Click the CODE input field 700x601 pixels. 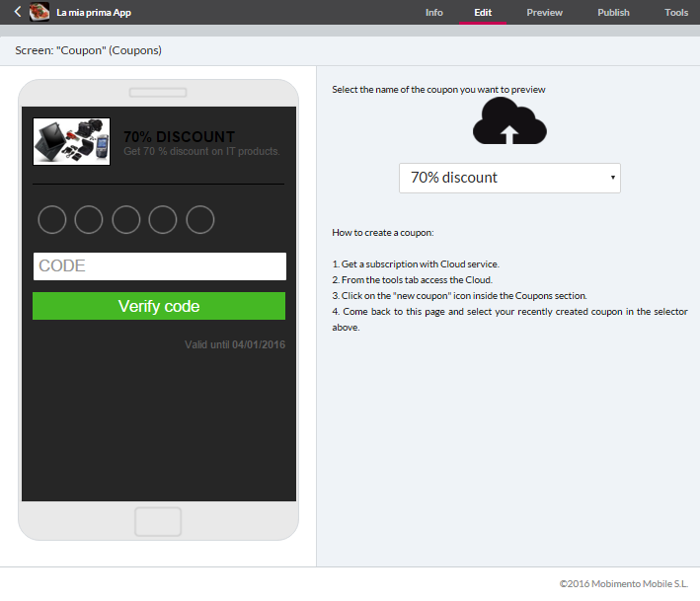(159, 266)
